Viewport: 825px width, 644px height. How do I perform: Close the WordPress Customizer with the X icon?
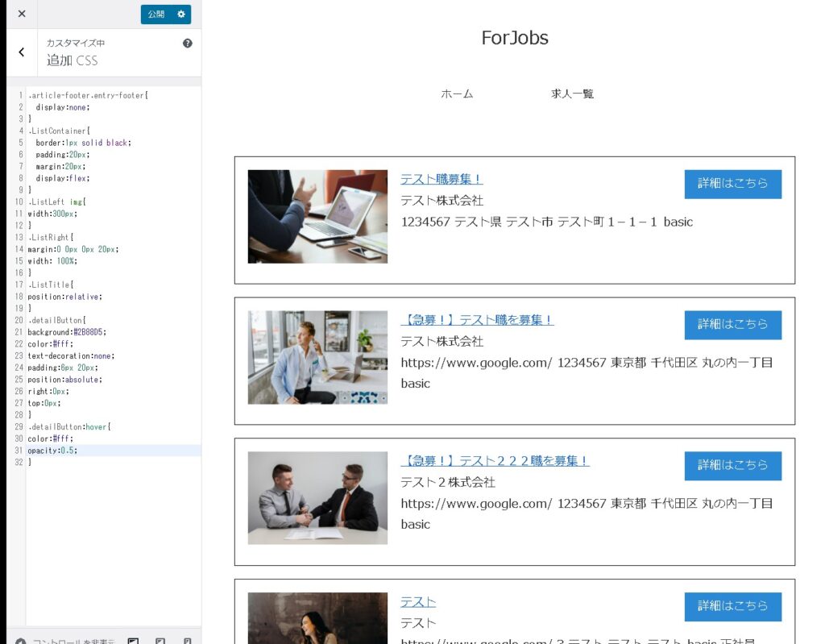tap(22, 14)
